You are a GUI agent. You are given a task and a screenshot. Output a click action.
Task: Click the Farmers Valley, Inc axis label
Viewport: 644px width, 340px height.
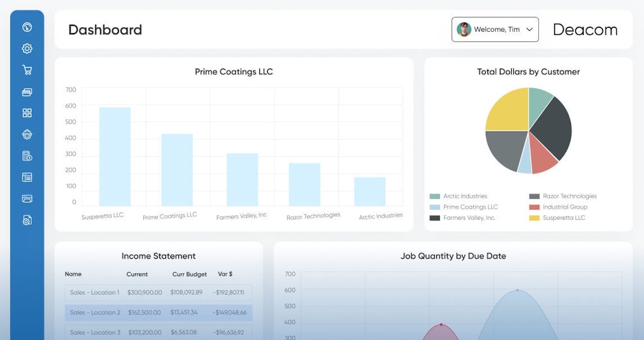pos(241,216)
